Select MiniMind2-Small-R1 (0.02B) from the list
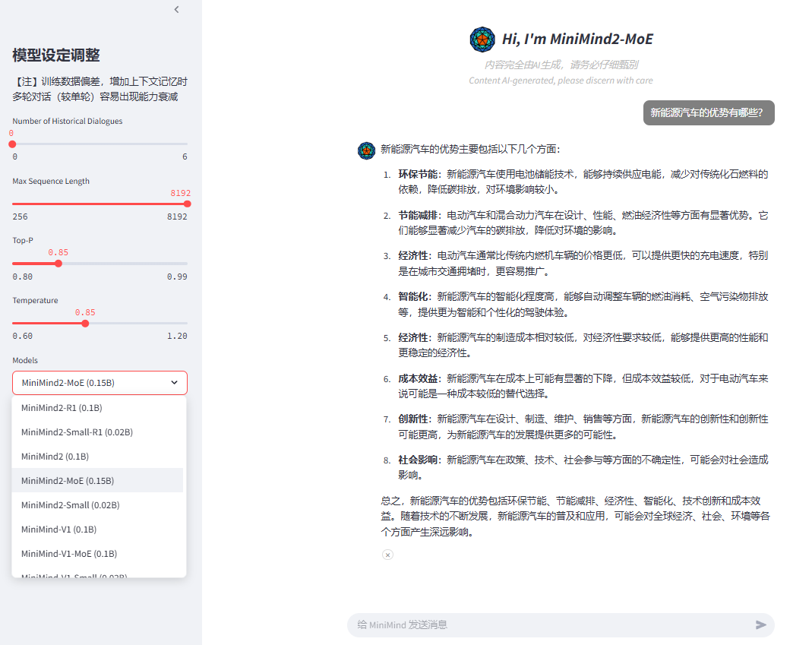812x645 pixels. (97, 432)
